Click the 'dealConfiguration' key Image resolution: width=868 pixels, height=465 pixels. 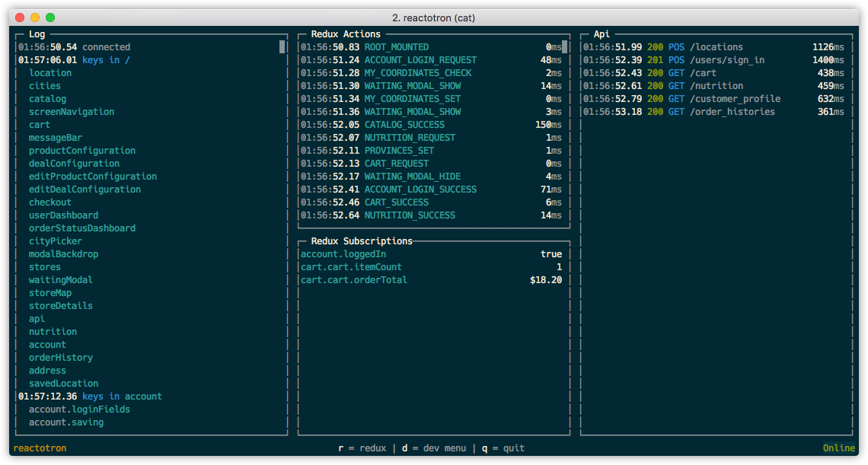[74, 164]
